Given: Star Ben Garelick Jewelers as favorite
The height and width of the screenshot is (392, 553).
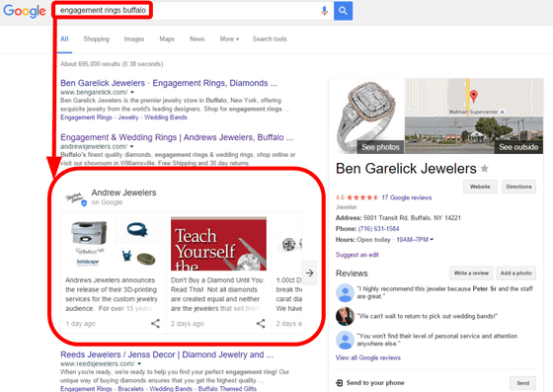Looking at the screenshot, I should tap(485, 169).
